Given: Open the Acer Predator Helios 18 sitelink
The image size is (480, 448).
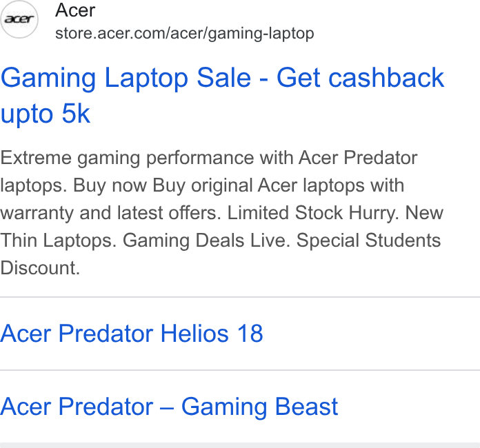Looking at the screenshot, I should pos(132,334).
